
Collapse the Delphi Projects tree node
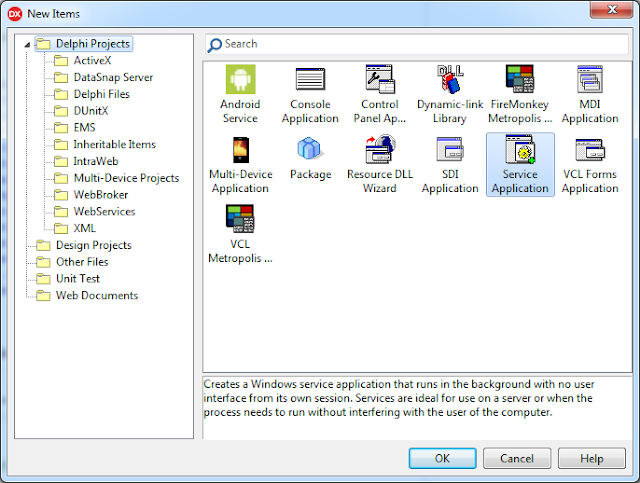[x=27, y=45]
